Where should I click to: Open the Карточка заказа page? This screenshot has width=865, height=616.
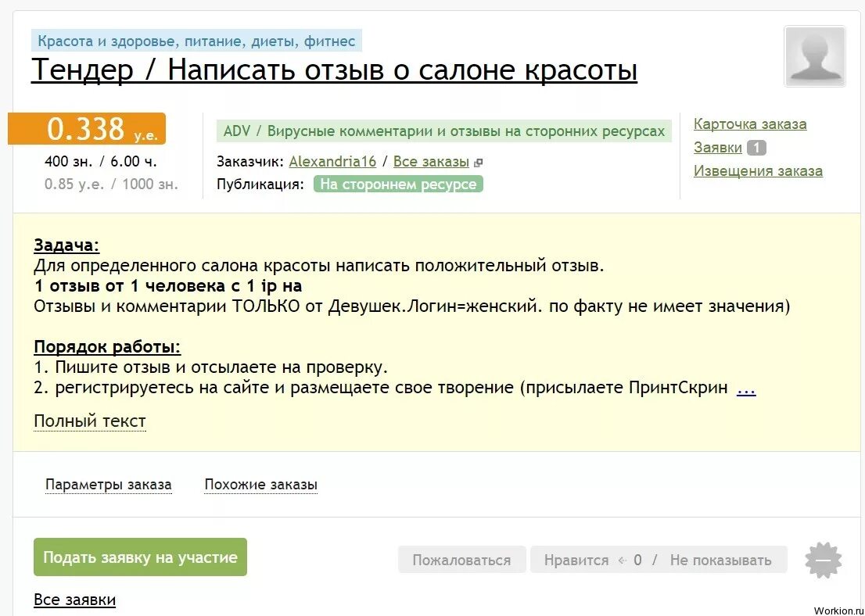click(x=750, y=124)
